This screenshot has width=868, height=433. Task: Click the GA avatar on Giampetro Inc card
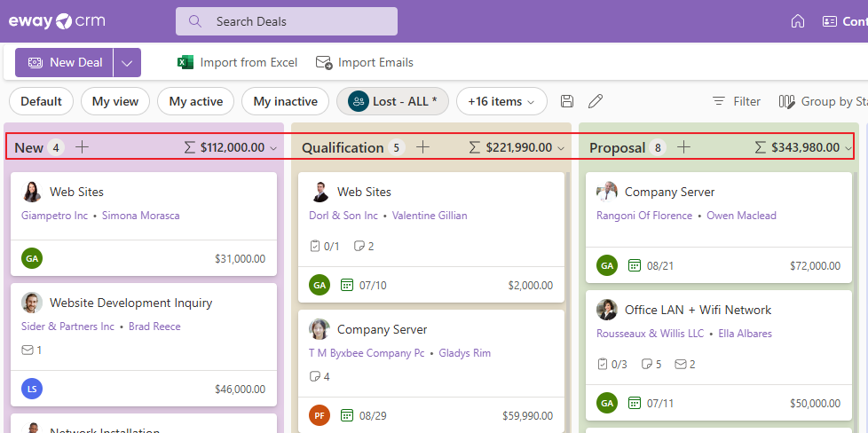[x=32, y=258]
